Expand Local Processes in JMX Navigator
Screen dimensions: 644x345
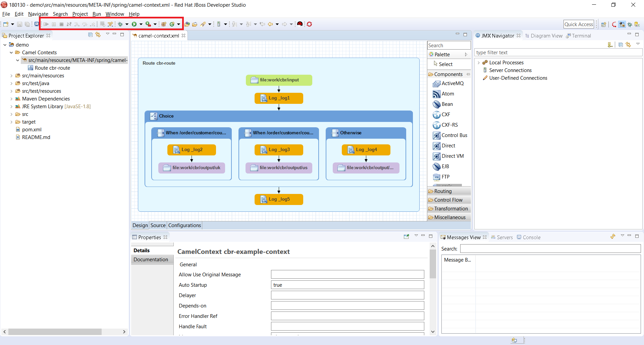pyautogui.click(x=479, y=63)
